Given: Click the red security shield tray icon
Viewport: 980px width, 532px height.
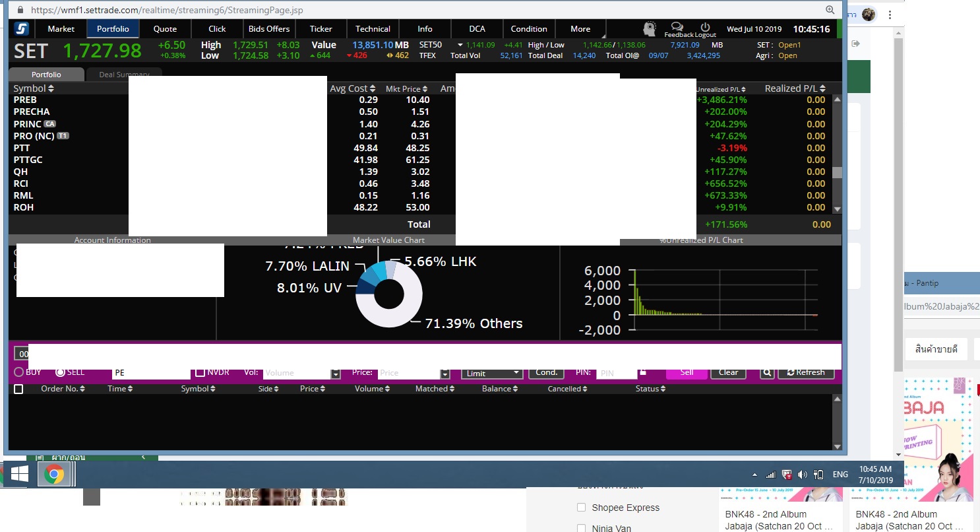Looking at the screenshot, I should (x=787, y=475).
